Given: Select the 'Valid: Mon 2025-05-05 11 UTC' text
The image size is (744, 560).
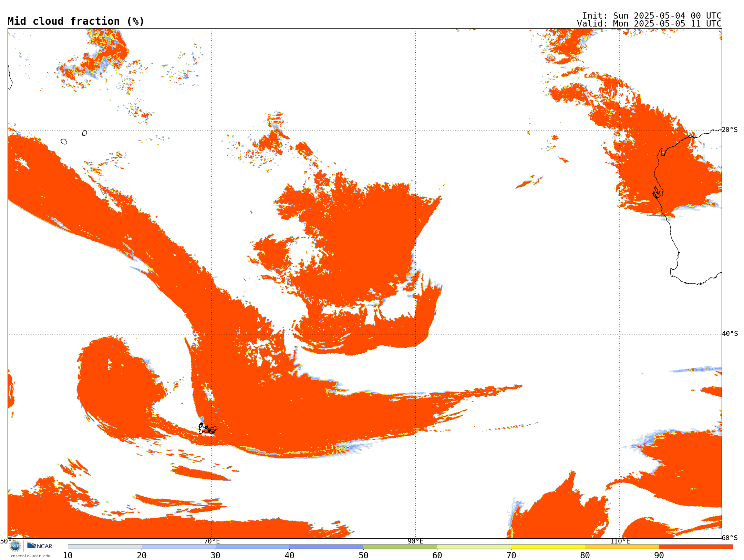Looking at the screenshot, I should tap(649, 24).
